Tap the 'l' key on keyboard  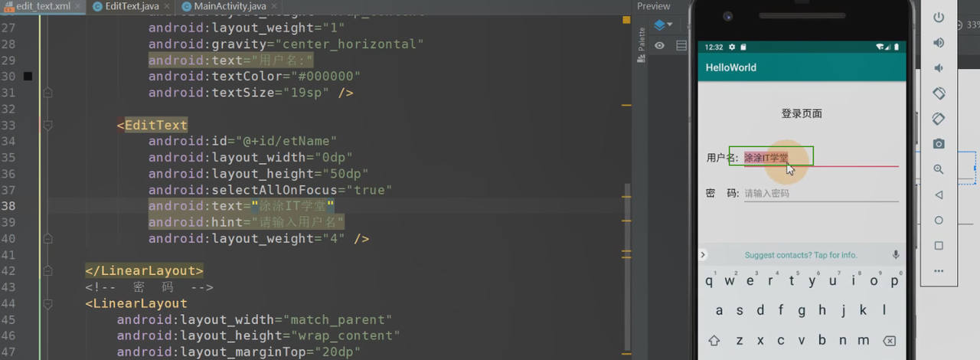click(884, 311)
